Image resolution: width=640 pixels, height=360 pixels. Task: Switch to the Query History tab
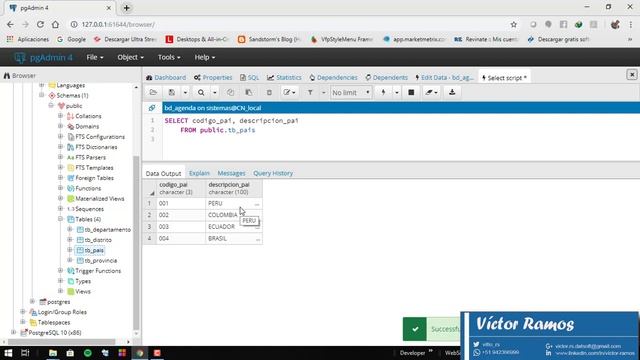tap(273, 173)
